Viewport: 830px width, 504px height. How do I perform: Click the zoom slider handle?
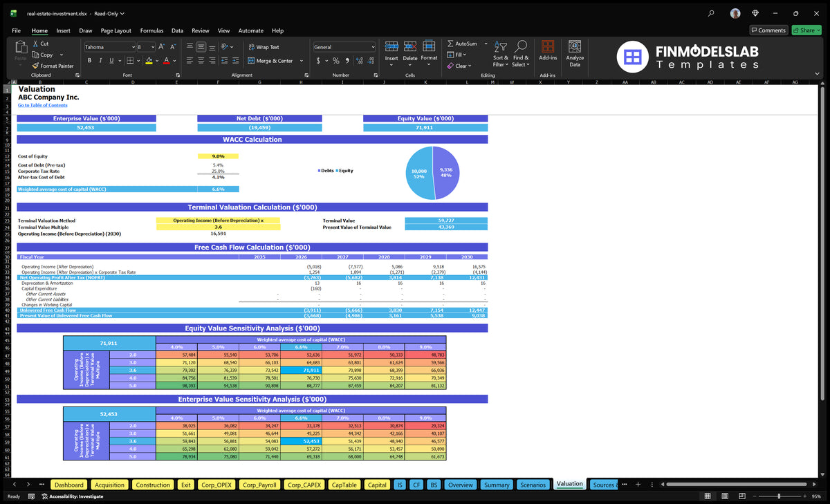(x=780, y=496)
